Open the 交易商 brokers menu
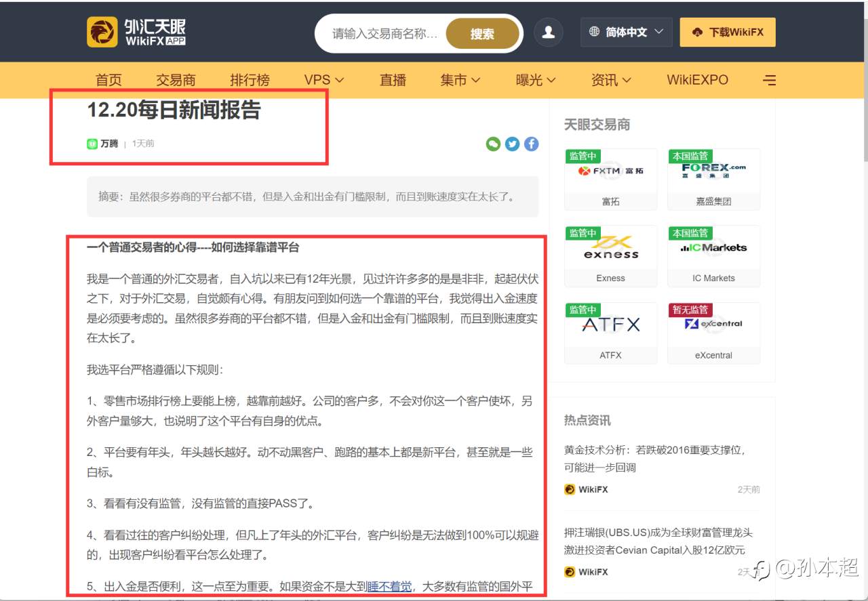The width and height of the screenshot is (868, 601). click(x=176, y=80)
